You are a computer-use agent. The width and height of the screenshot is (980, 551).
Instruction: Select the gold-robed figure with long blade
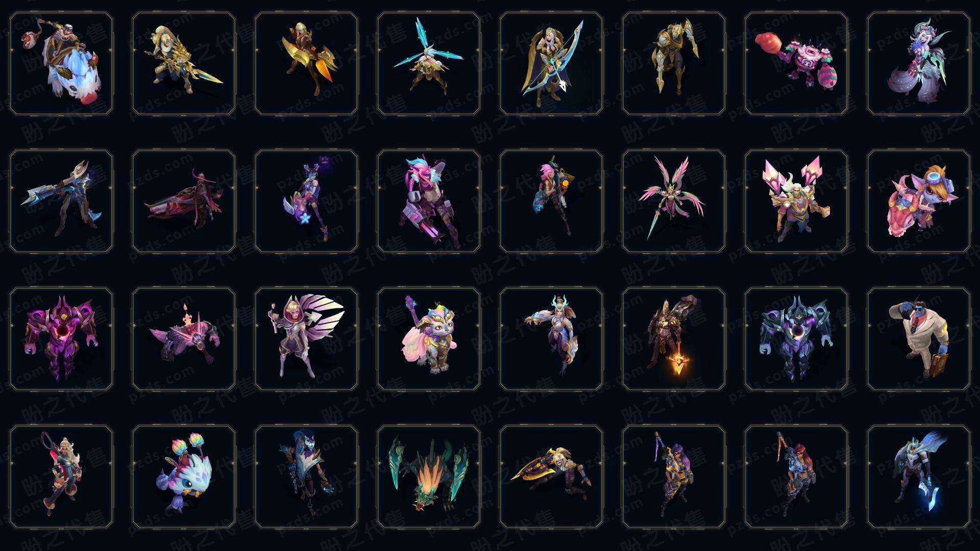click(x=184, y=64)
